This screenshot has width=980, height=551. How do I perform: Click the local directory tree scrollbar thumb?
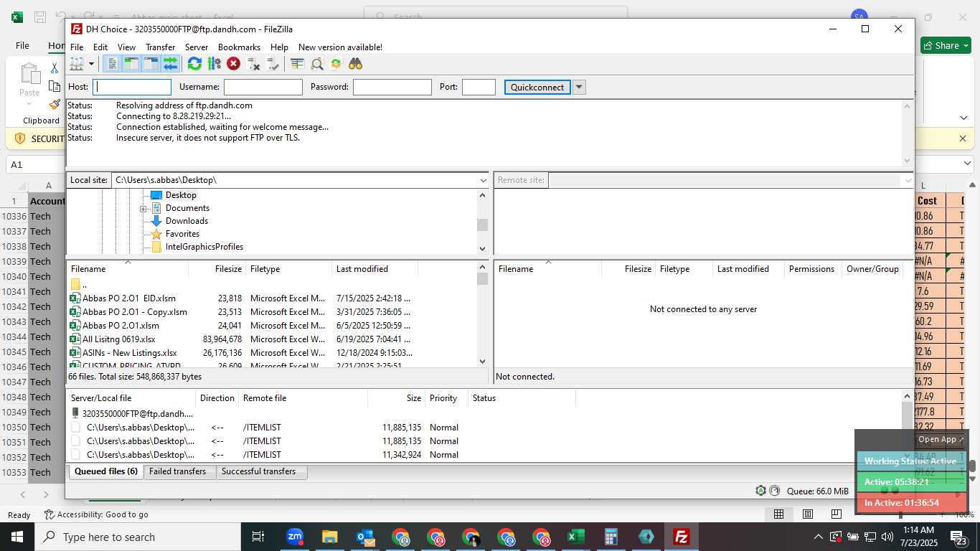click(482, 225)
